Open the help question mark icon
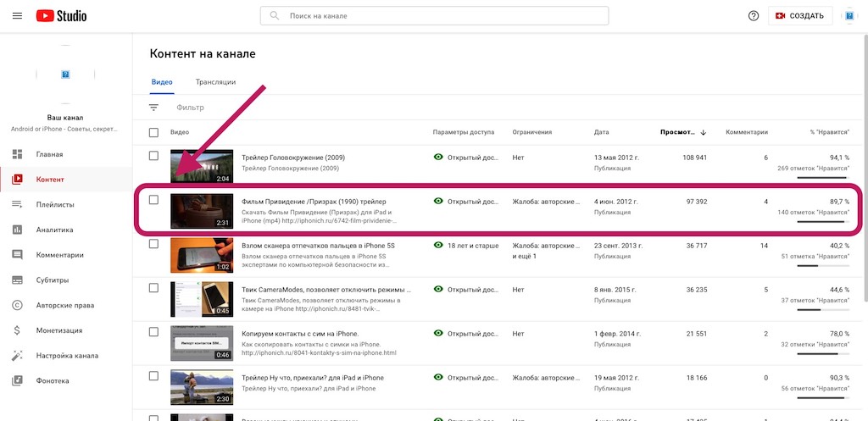The height and width of the screenshot is (421, 868). click(x=754, y=16)
